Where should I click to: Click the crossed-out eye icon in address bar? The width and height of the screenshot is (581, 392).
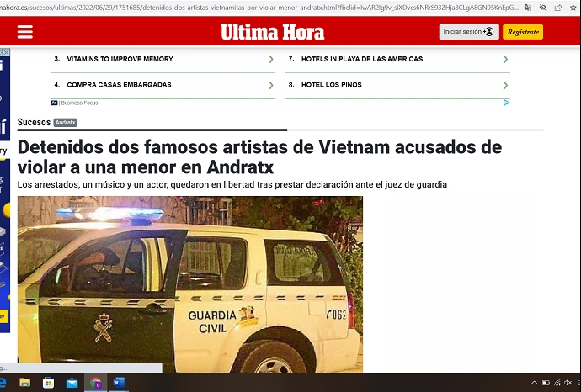(x=543, y=7)
